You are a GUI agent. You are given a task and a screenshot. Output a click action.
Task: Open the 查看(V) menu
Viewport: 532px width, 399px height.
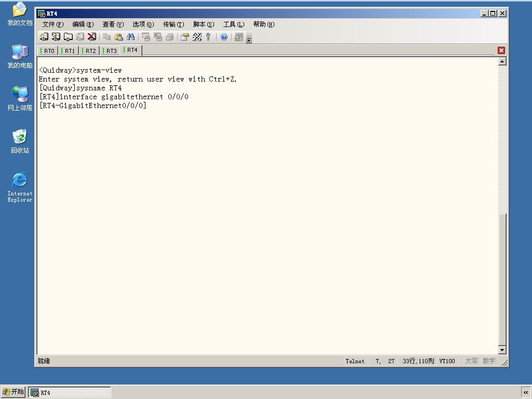(113, 24)
